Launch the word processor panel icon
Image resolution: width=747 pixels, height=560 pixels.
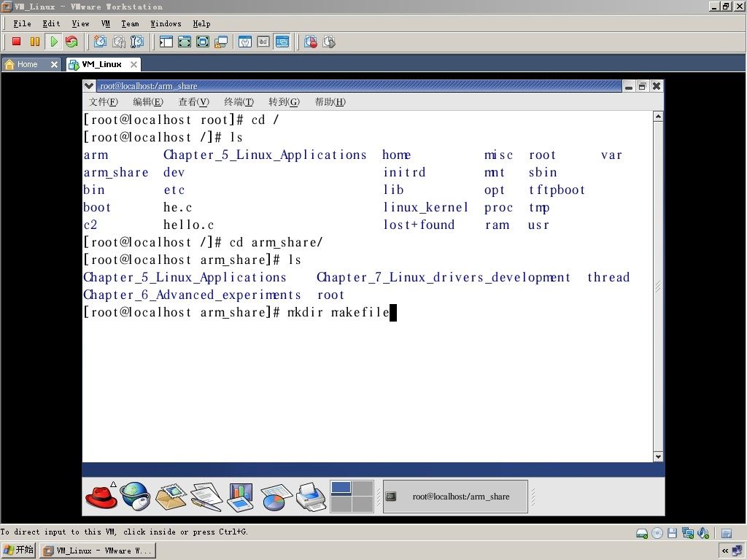[x=205, y=497]
